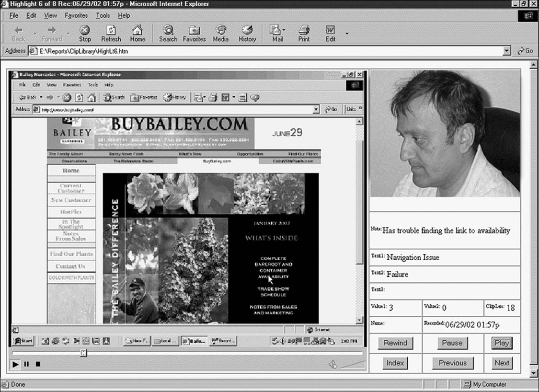Click 'New Customer' in recorded site sidebar
Screen dimensions: 539x392
click(x=71, y=200)
